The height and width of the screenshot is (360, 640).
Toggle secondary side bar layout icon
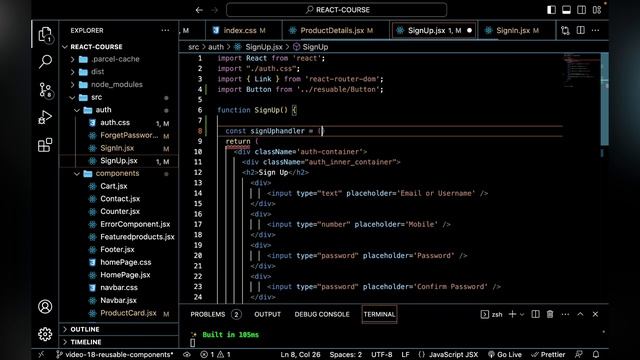pyautogui.click(x=581, y=10)
